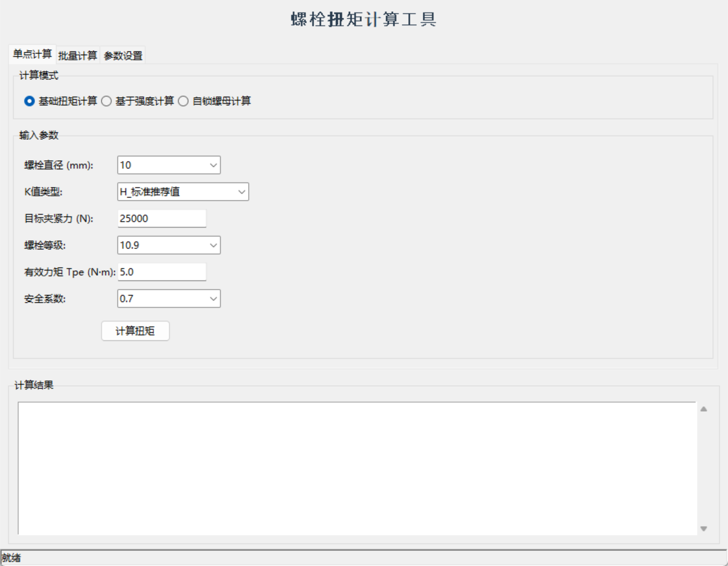Click the scrollbar down arrow in results
The width and height of the screenshot is (728, 566).
pyautogui.click(x=703, y=528)
